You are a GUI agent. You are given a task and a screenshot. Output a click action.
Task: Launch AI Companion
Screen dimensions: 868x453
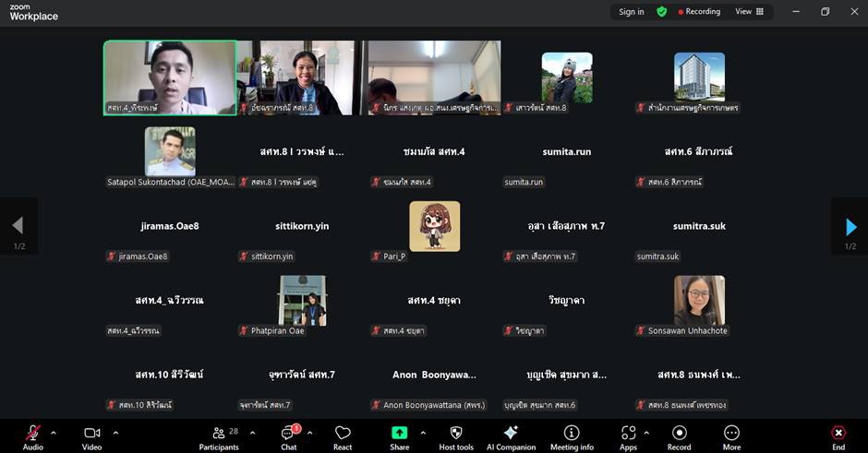point(511,437)
